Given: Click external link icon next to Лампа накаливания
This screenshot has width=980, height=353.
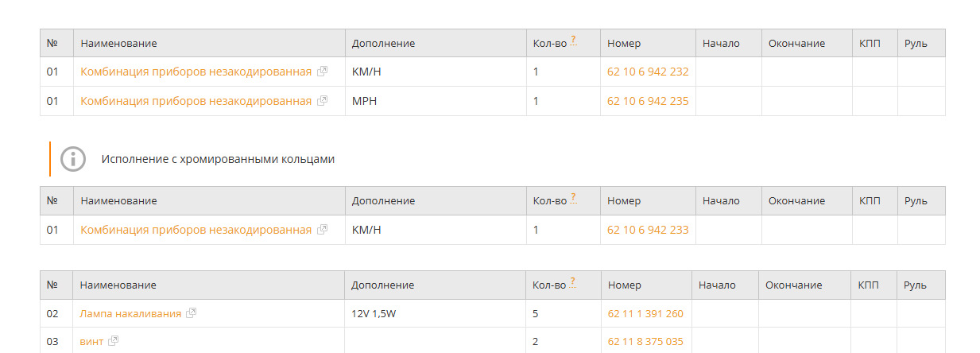Looking at the screenshot, I should coord(191,313).
